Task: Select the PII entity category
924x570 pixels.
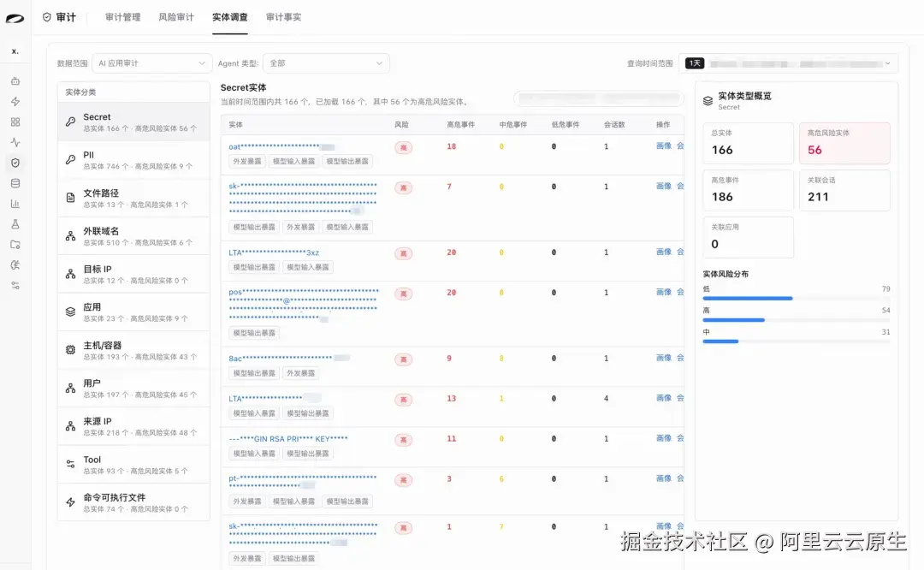Action: (x=133, y=160)
